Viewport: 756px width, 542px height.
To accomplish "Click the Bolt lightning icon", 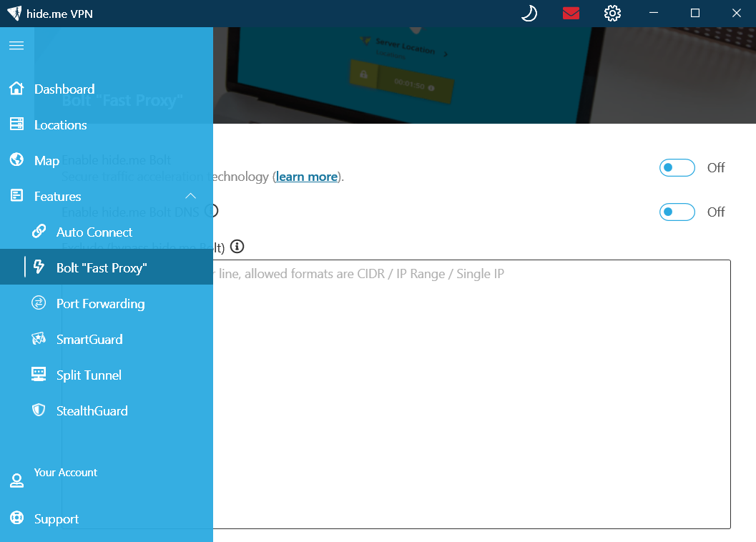I will pyautogui.click(x=39, y=267).
